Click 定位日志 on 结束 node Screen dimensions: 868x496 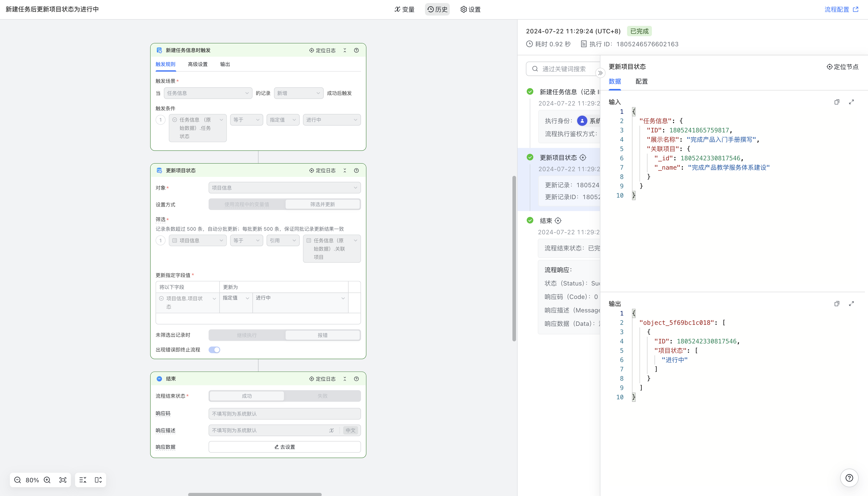322,379
